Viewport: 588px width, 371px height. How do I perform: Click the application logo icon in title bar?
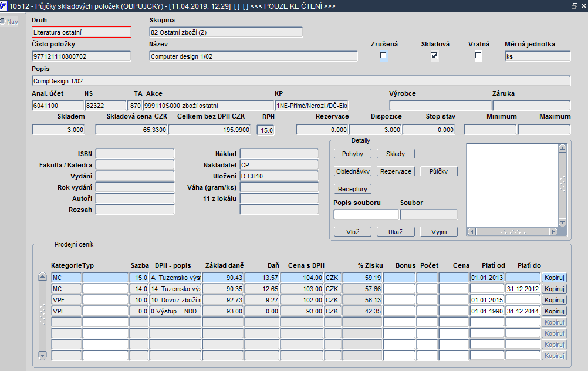tap(3, 6)
